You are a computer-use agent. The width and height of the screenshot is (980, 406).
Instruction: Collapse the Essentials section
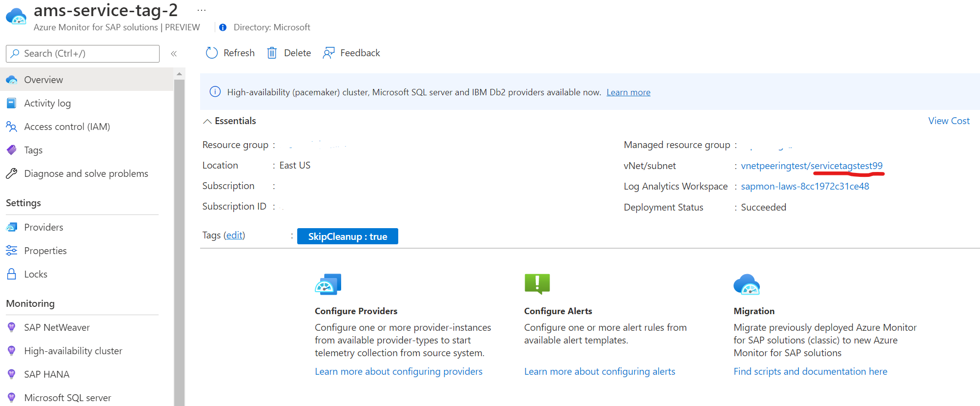[207, 121]
